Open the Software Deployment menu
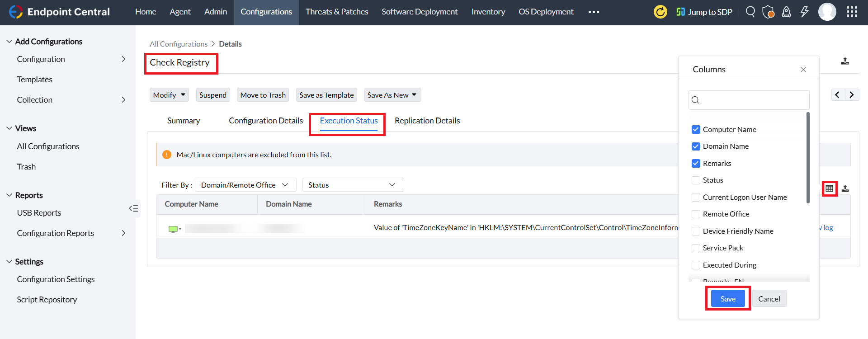Viewport: 868px width, 339px height. pos(420,12)
